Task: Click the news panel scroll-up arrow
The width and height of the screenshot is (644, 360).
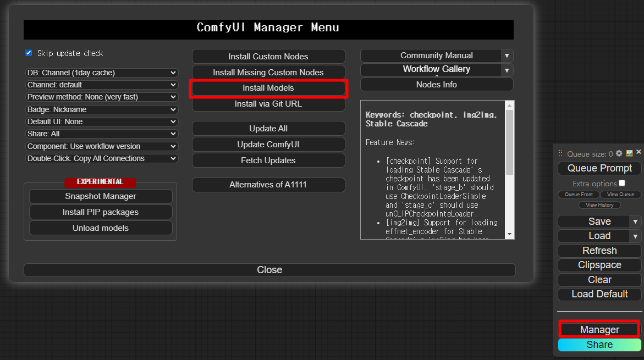Action: pyautogui.click(x=509, y=106)
